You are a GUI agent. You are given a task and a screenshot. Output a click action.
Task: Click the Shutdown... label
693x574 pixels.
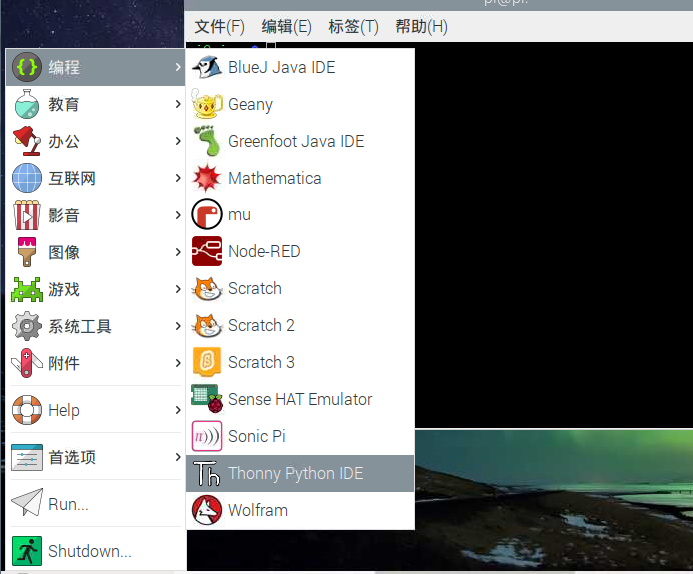[x=90, y=551]
